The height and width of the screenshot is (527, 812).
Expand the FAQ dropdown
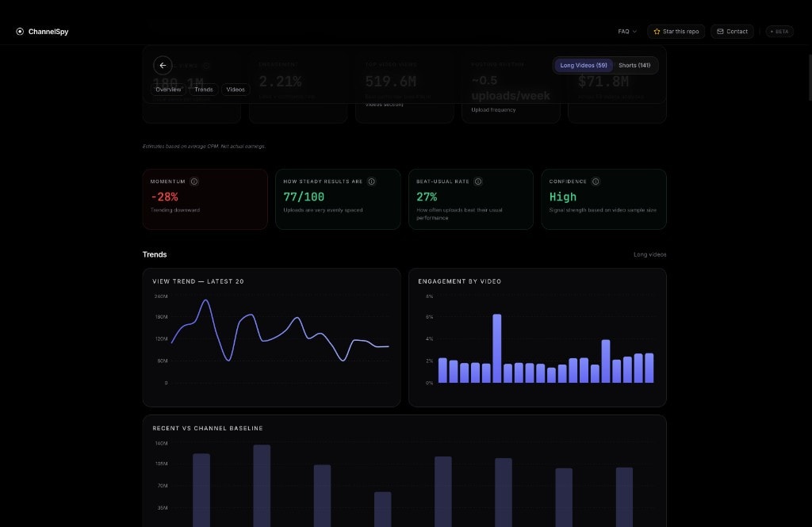(x=627, y=32)
